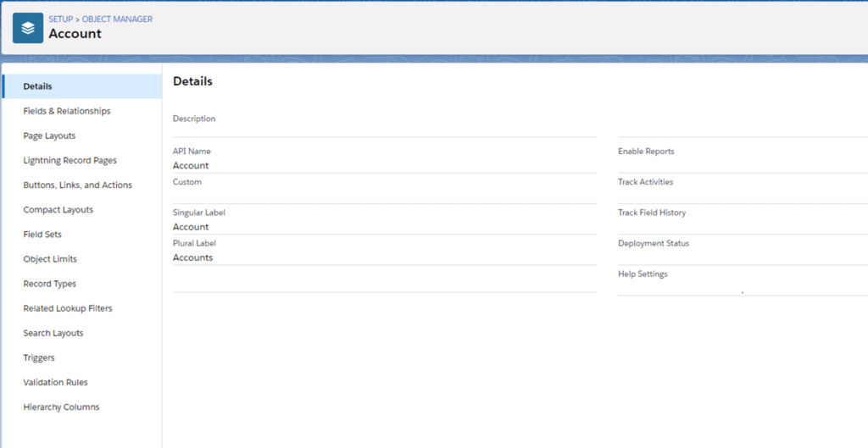
Task: Open the Triggers section
Action: coord(39,358)
